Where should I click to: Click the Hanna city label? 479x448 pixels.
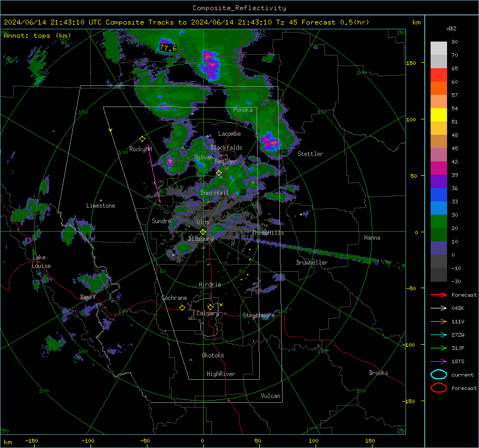372,238
